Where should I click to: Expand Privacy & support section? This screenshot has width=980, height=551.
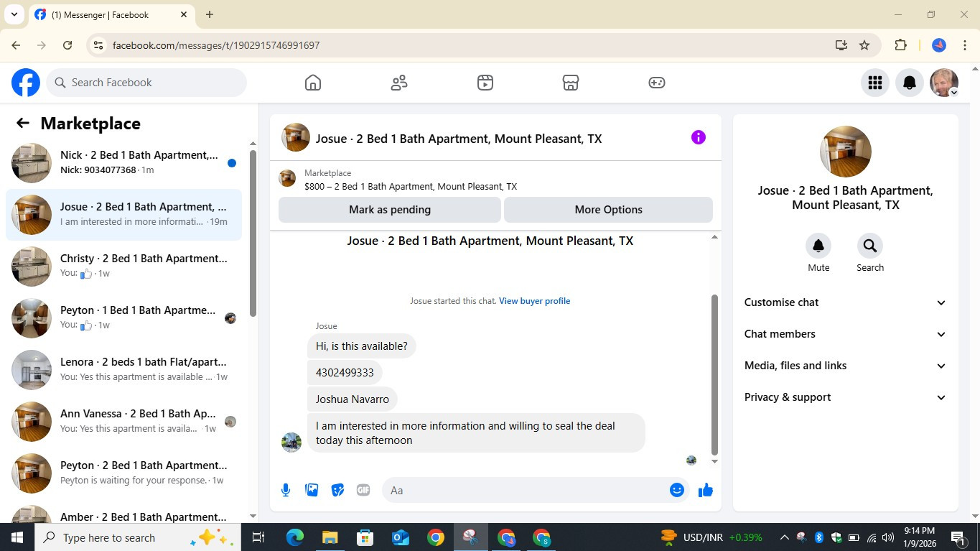click(x=845, y=397)
